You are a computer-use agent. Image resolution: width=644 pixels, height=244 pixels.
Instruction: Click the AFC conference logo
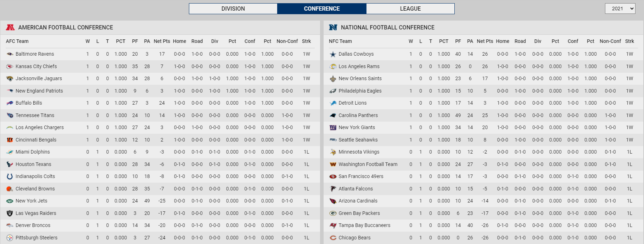point(10,27)
